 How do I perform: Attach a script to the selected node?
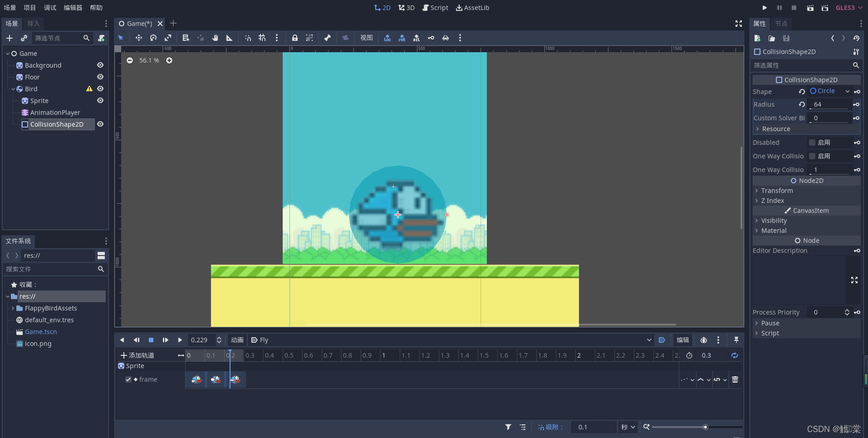coord(101,38)
